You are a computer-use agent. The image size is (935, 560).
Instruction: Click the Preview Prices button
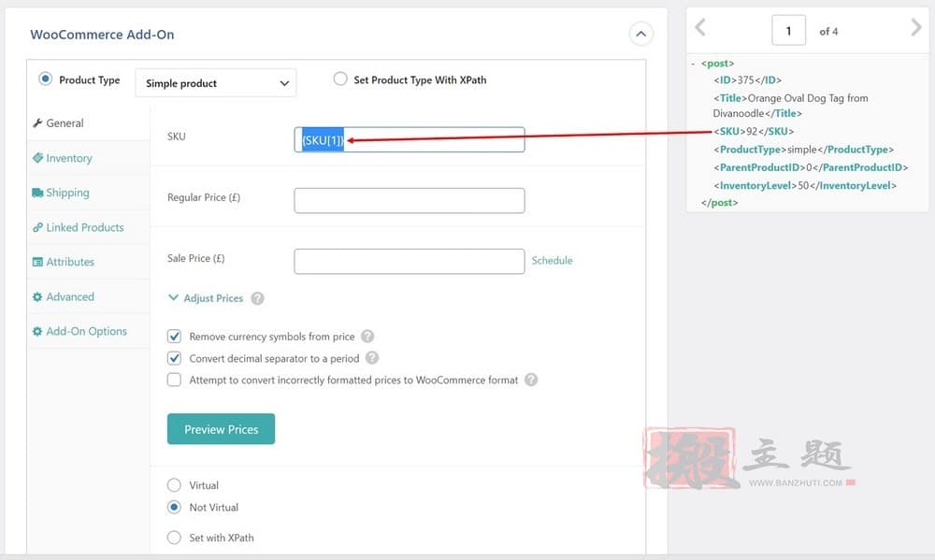(221, 429)
